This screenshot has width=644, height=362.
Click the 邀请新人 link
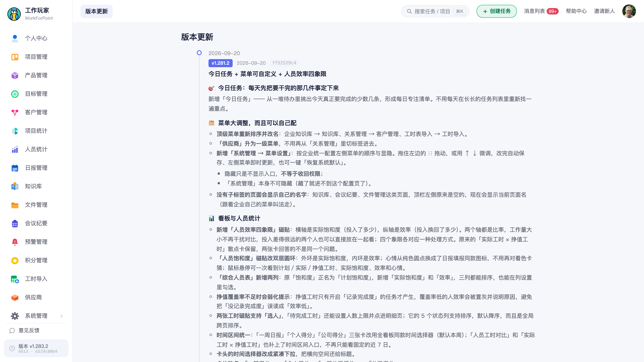(x=604, y=11)
